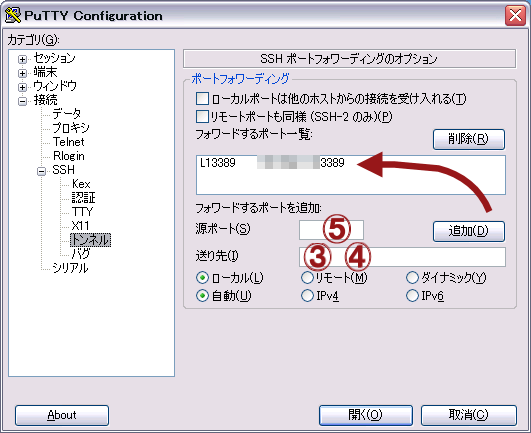Click the 追加(D) button
This screenshot has height=433, width=531.
coord(469,232)
